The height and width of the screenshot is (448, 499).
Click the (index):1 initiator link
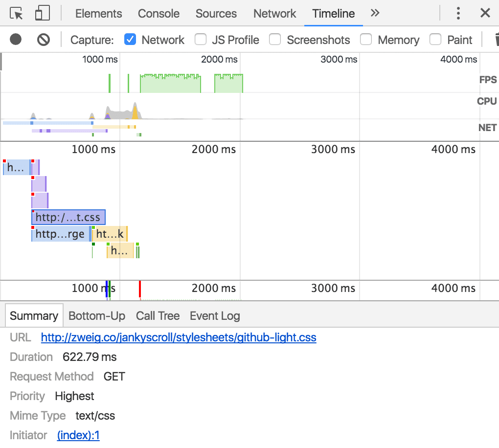(x=78, y=435)
